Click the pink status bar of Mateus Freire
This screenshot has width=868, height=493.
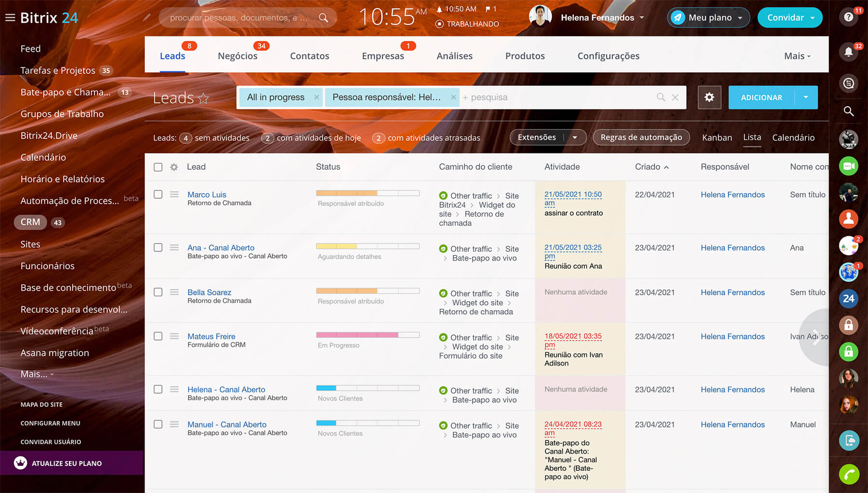tap(357, 335)
